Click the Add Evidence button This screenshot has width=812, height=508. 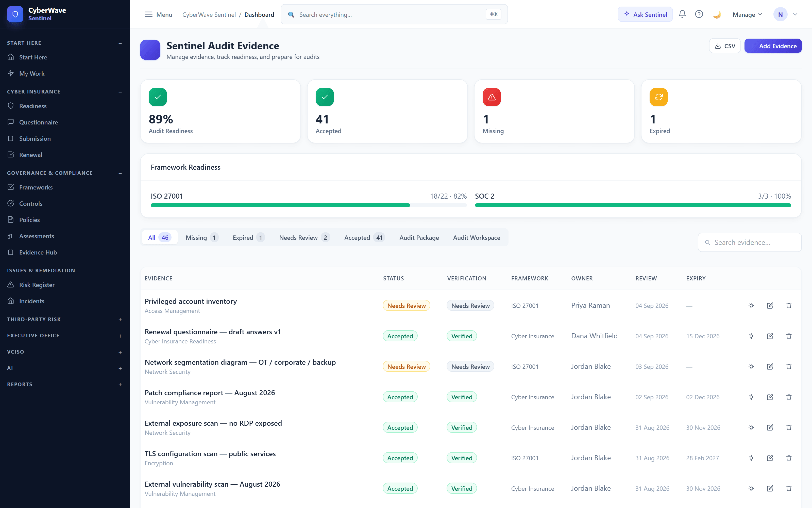pyautogui.click(x=773, y=46)
